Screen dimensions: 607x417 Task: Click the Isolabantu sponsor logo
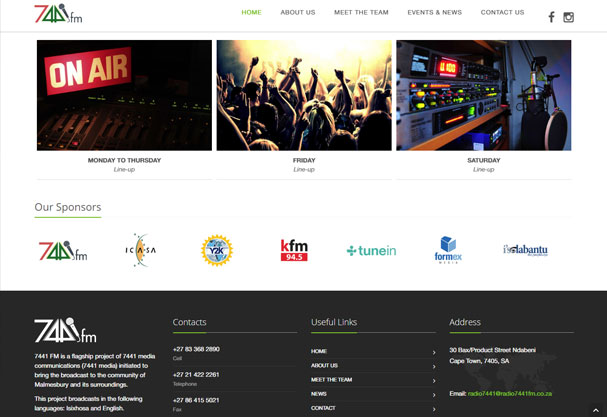tap(524, 250)
